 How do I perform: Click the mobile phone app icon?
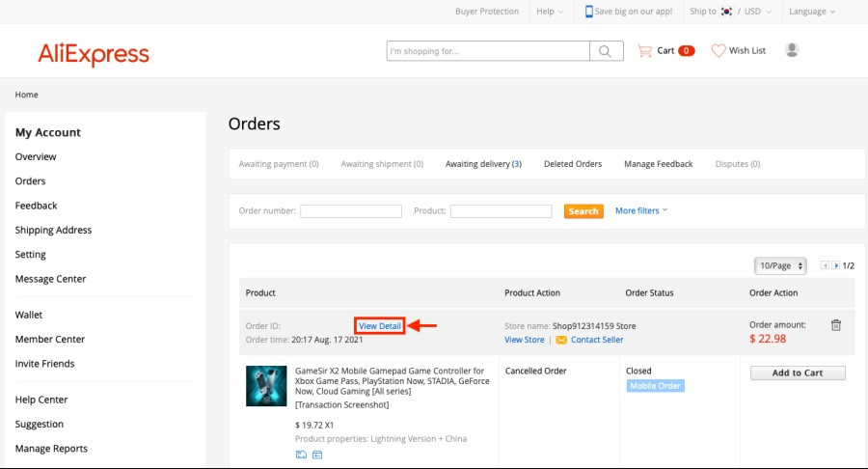click(x=589, y=11)
